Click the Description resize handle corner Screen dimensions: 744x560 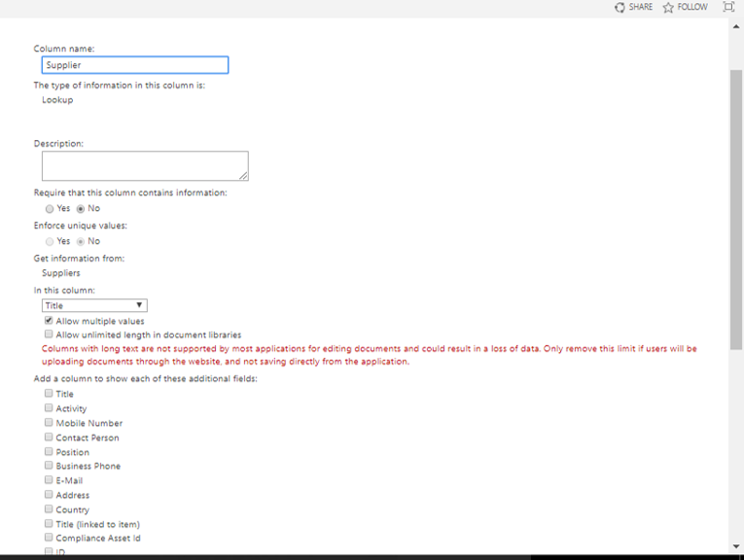click(243, 176)
